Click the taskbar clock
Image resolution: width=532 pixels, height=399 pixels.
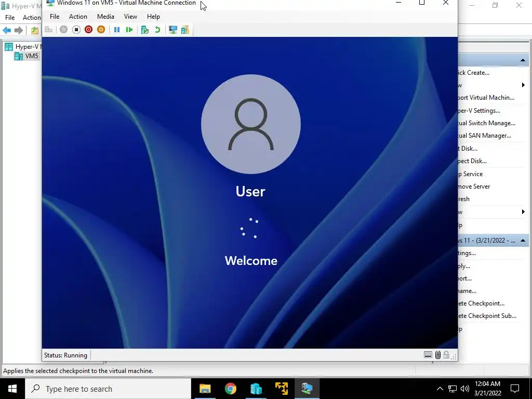point(487,389)
